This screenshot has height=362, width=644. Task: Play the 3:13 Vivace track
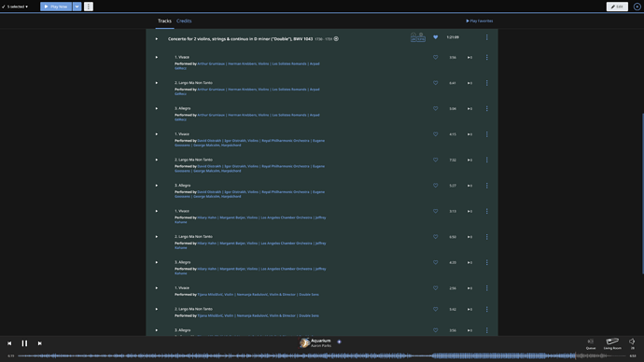157,212
